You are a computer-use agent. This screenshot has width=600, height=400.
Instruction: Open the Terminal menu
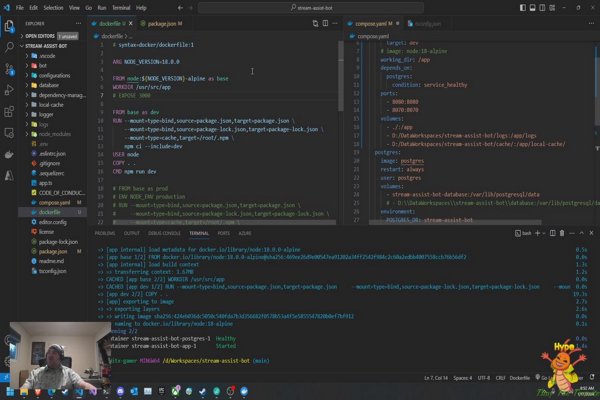[121, 8]
